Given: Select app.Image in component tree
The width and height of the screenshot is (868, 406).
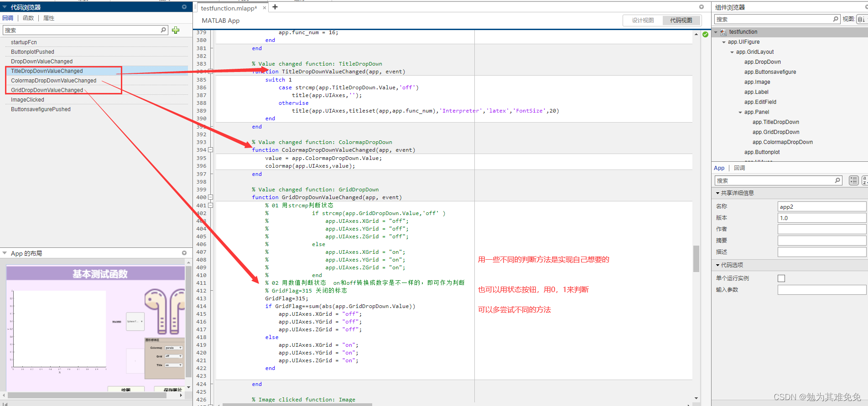Looking at the screenshot, I should 757,82.
